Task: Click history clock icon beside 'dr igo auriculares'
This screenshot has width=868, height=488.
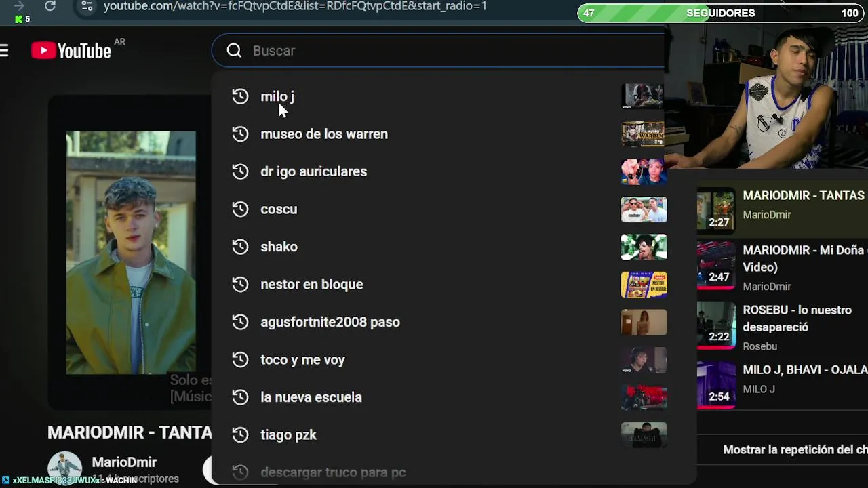Action: click(240, 171)
